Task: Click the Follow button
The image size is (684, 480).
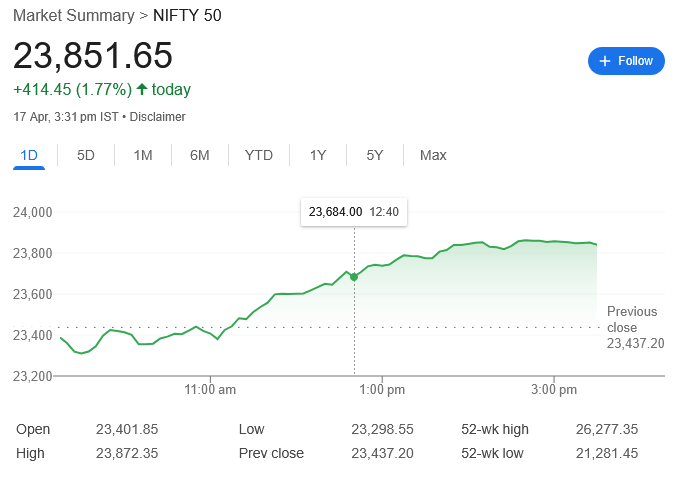Action: coord(626,61)
